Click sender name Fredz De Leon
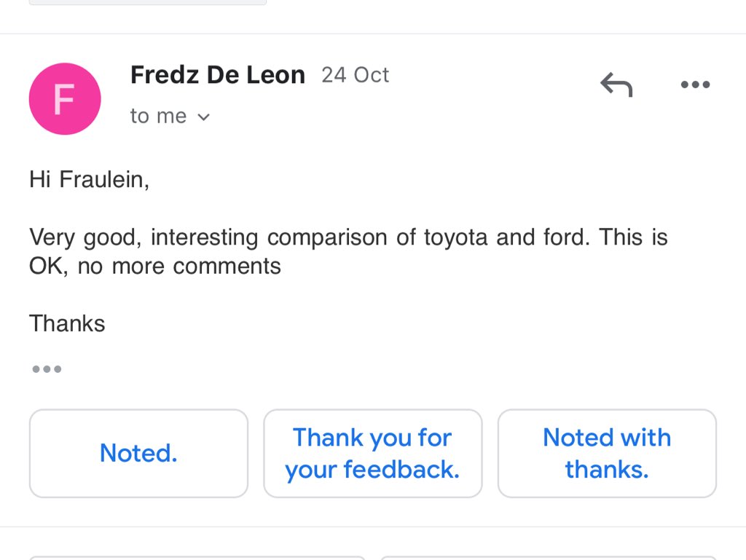Image resolution: width=746 pixels, height=560 pixels. click(x=217, y=75)
